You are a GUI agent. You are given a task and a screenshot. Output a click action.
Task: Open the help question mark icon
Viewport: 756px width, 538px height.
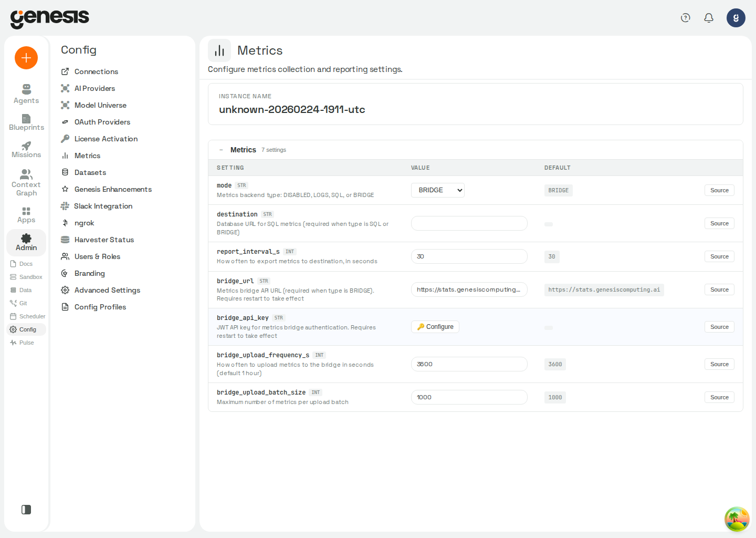point(686,18)
